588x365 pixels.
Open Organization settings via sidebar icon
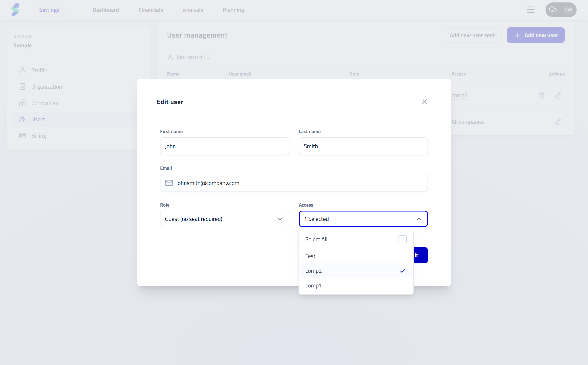22,86
